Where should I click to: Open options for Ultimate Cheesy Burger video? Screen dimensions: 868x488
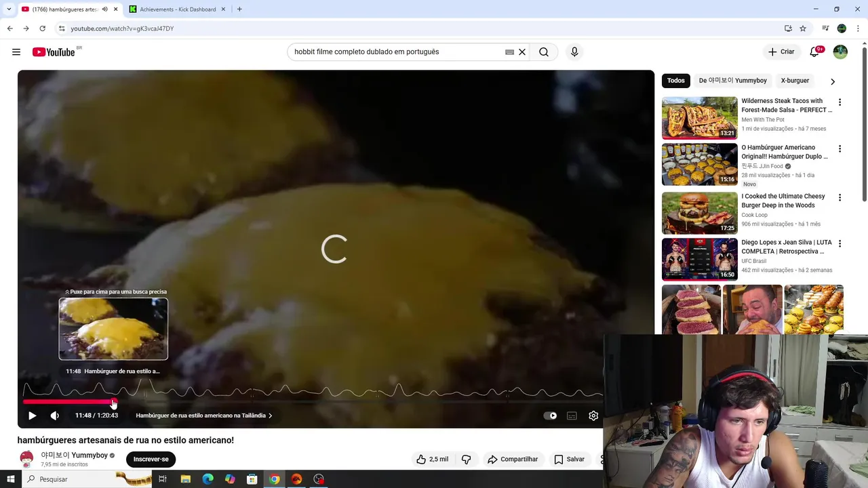click(x=840, y=198)
